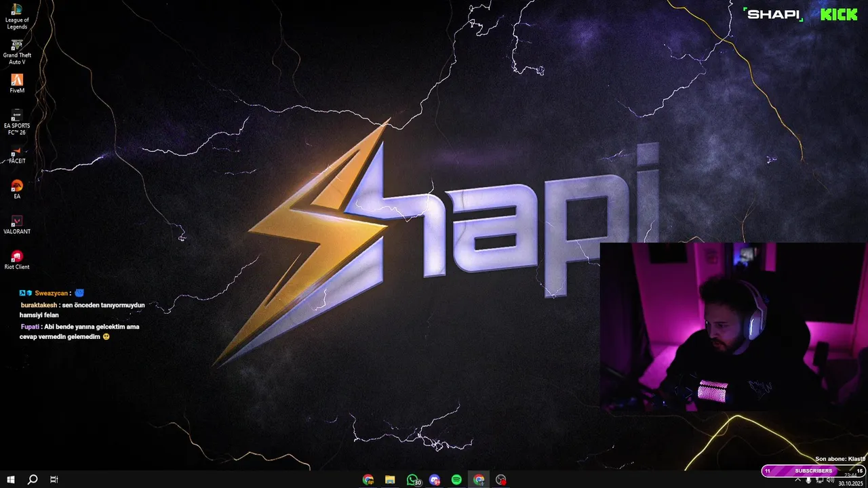868x488 pixels.
Task: Open the Windows Start menu
Action: tap(11, 480)
